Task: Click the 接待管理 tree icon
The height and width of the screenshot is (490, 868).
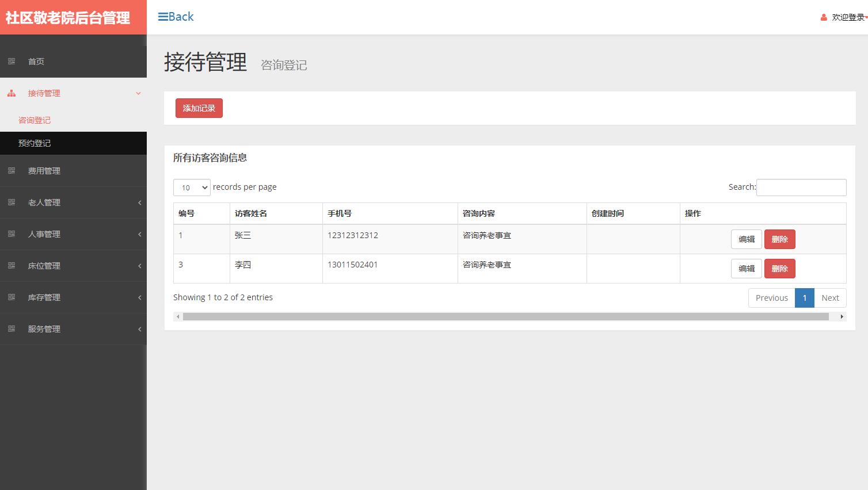Action: pos(10,93)
